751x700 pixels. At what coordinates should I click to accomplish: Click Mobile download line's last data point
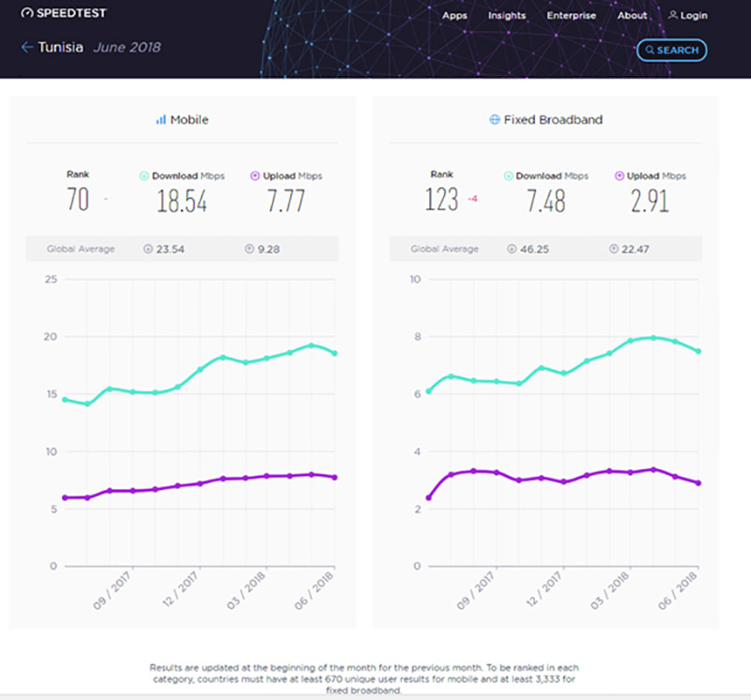tap(335, 354)
